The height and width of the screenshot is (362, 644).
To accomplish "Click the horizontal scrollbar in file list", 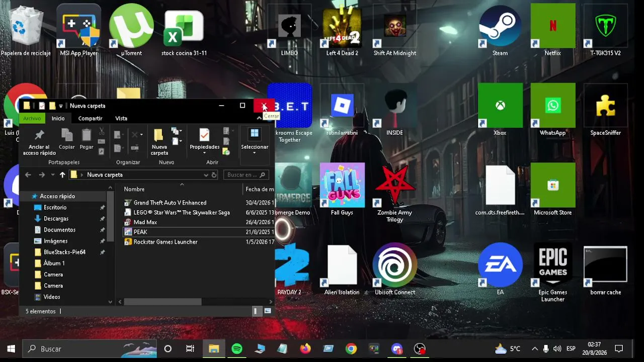I will [x=163, y=302].
